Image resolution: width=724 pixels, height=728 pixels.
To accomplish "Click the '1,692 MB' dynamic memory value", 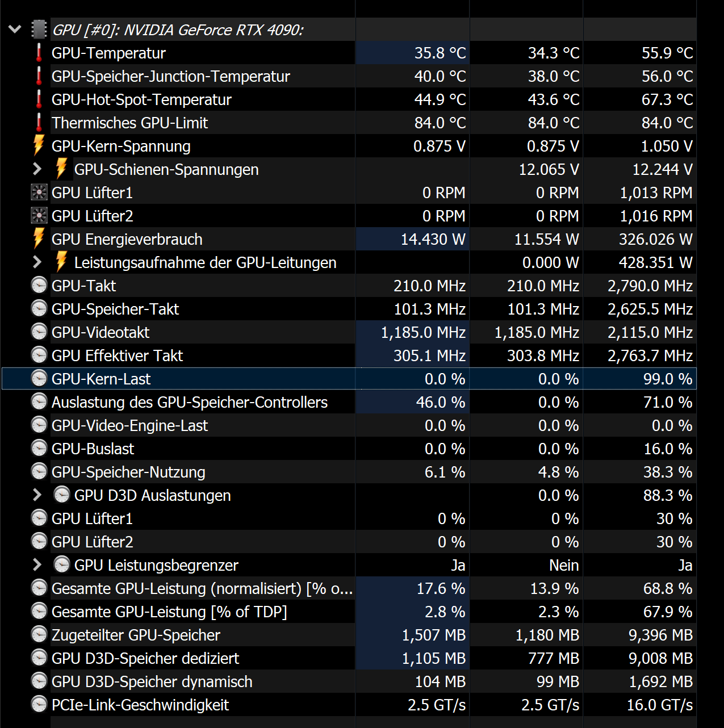I will click(660, 681).
